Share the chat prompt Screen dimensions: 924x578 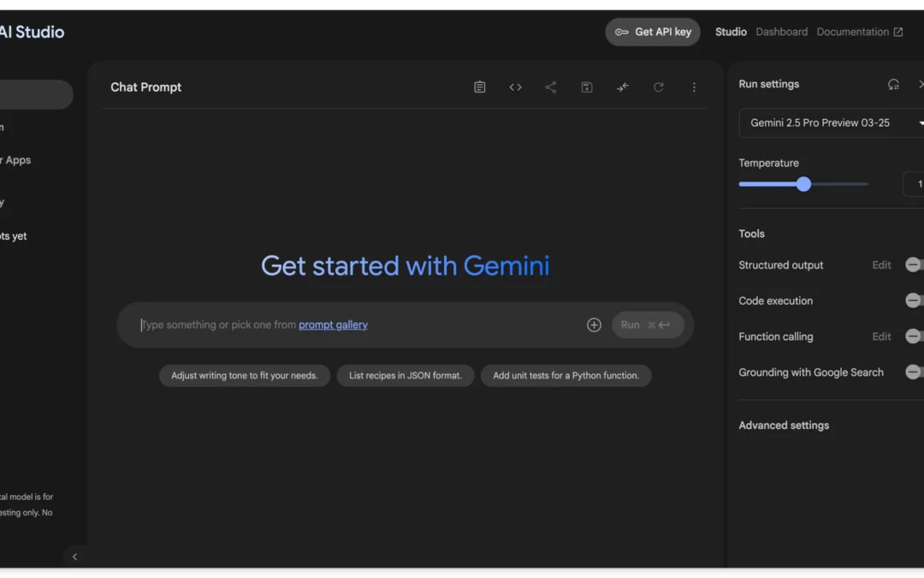coord(551,87)
